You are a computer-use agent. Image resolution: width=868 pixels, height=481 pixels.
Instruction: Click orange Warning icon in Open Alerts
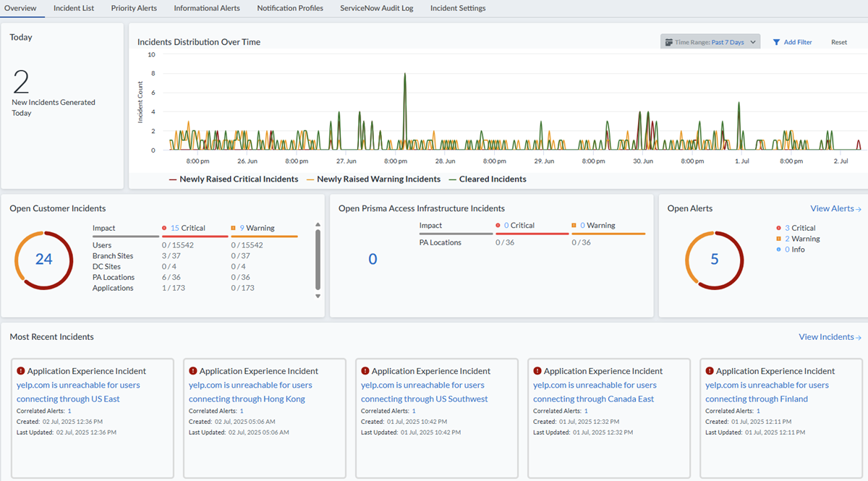pyautogui.click(x=778, y=239)
